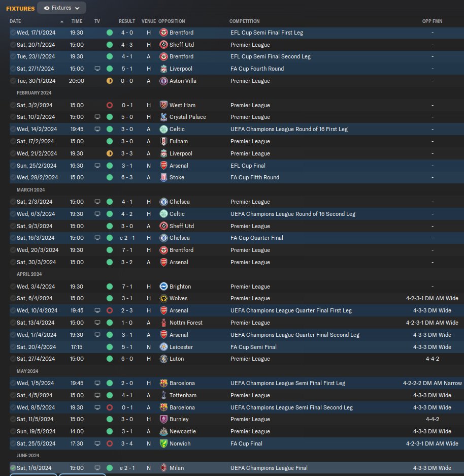Sort fixtures by the DATE column
The image size is (464, 476).
[15, 21]
